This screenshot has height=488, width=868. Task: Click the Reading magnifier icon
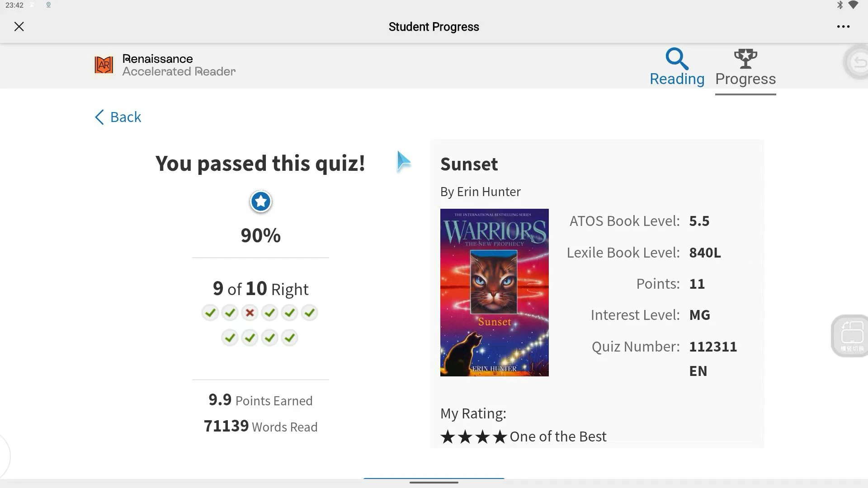pyautogui.click(x=677, y=59)
